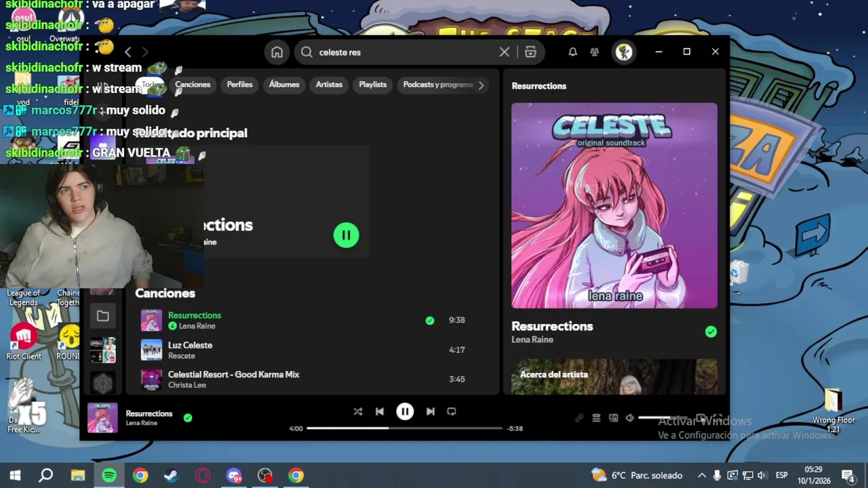
Task: Open the folder icon in library sidebar
Action: coord(103,316)
